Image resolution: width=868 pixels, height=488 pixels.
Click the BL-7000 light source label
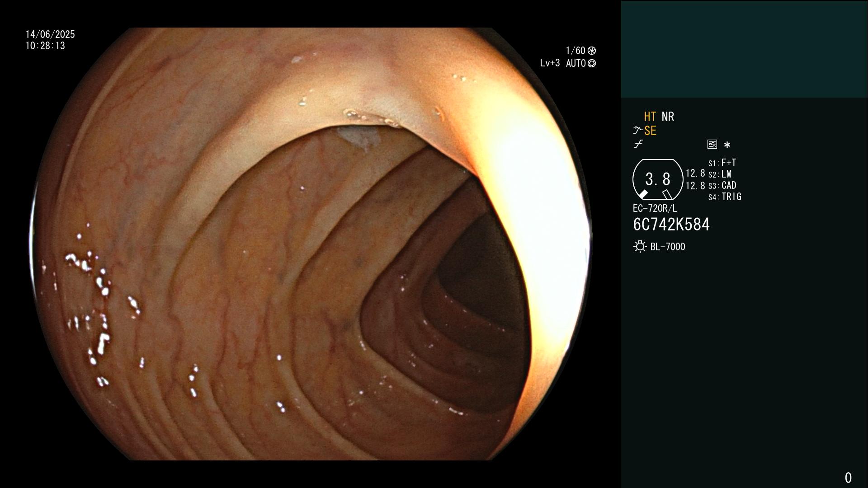click(668, 247)
